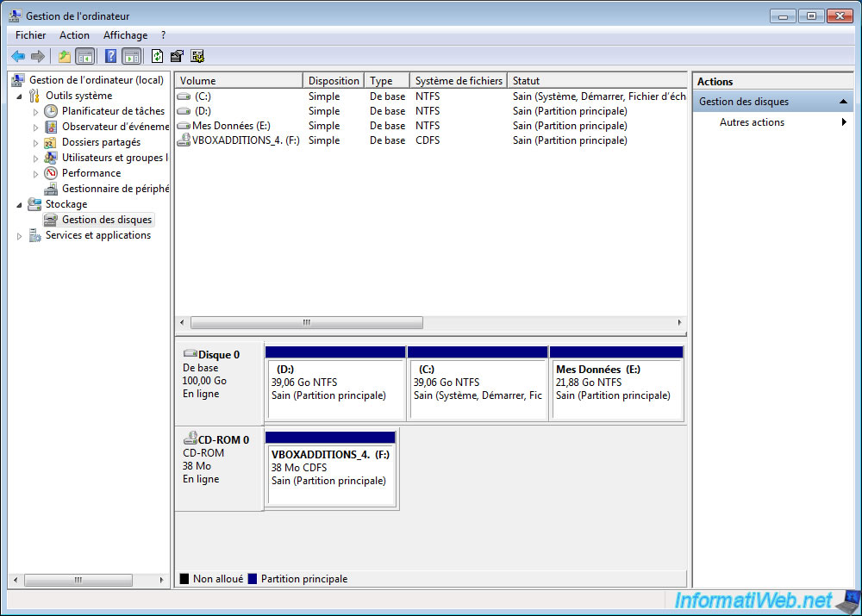Open the Action menu
The height and width of the screenshot is (616, 862).
74,35
